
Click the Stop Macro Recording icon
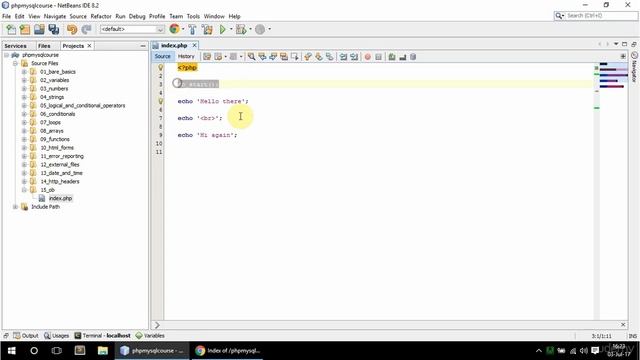(378, 57)
